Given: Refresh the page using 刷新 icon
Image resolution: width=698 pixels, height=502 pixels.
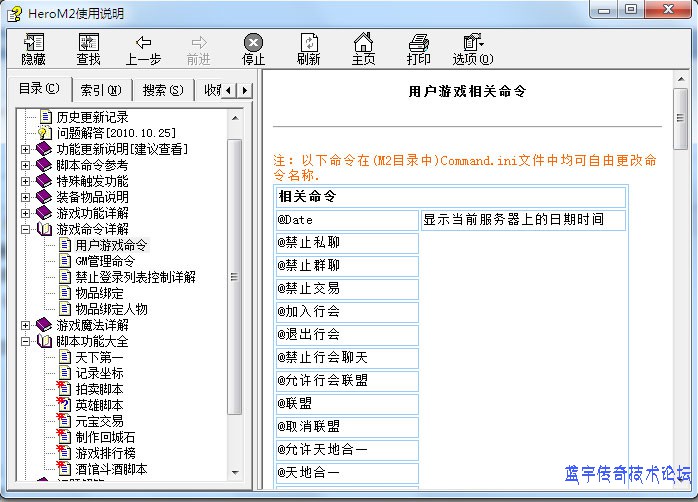Looking at the screenshot, I should click(308, 48).
